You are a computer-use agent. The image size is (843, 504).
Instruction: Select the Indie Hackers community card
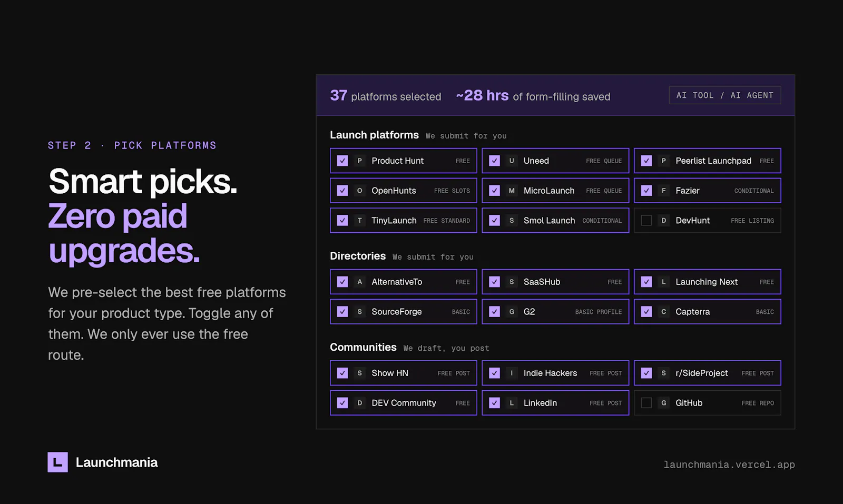coord(555,373)
